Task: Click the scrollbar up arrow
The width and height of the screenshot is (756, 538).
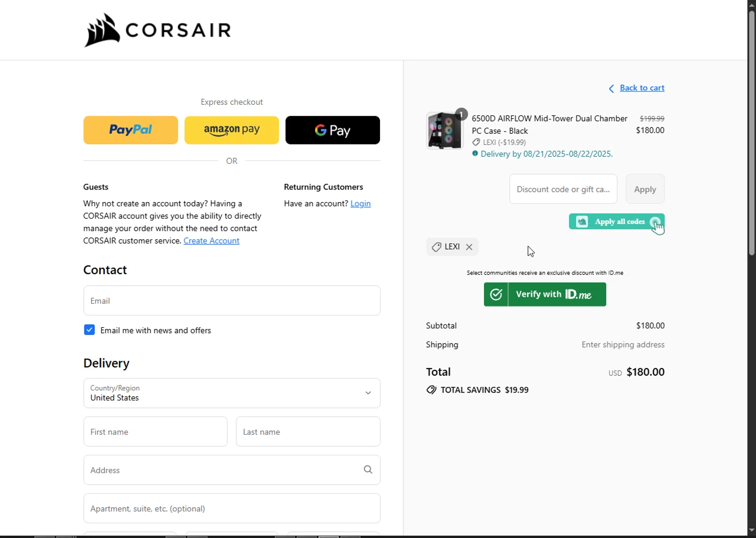Action: click(x=751, y=5)
